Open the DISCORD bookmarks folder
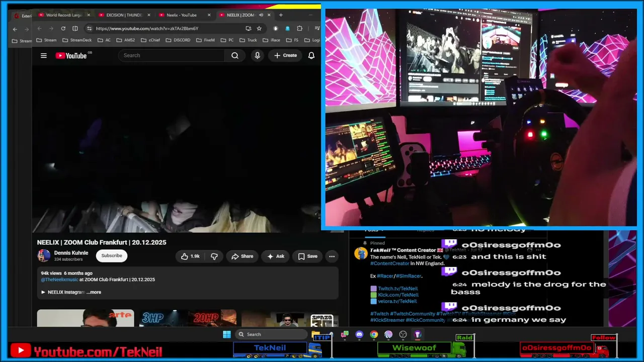Viewport: 644px width, 362px height. (178, 40)
